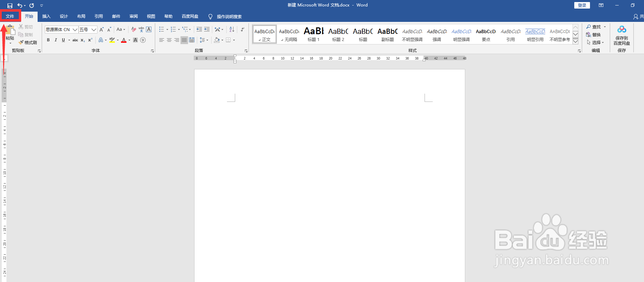Screen dimensions: 644x282
Task: Click the Format Painter (格式刷) brush
Action: [x=21, y=42]
